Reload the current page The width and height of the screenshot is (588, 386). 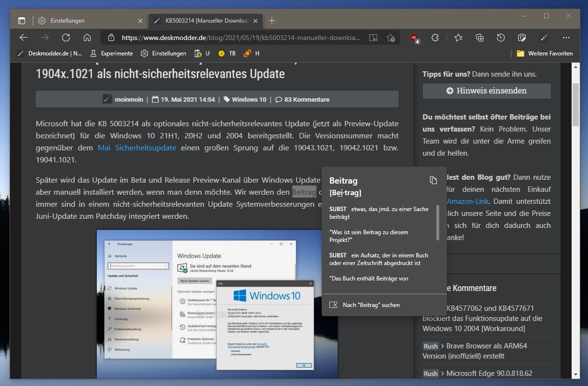pyautogui.click(x=66, y=38)
